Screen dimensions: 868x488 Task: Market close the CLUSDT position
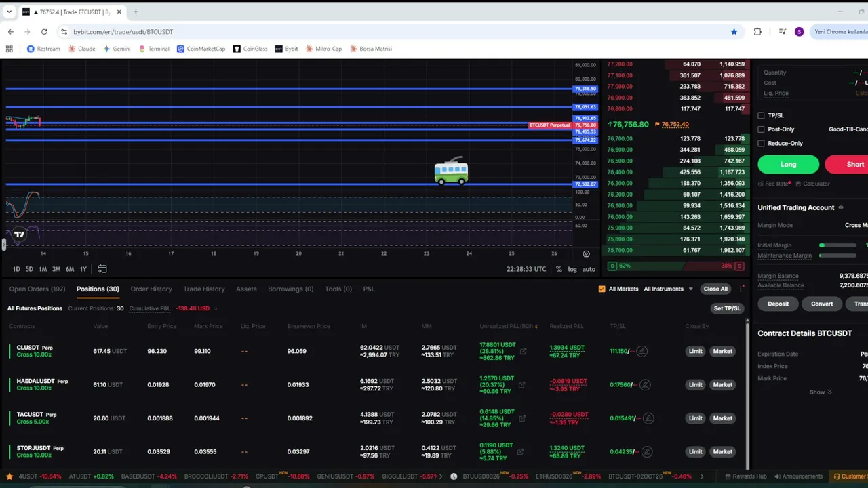coord(723,351)
